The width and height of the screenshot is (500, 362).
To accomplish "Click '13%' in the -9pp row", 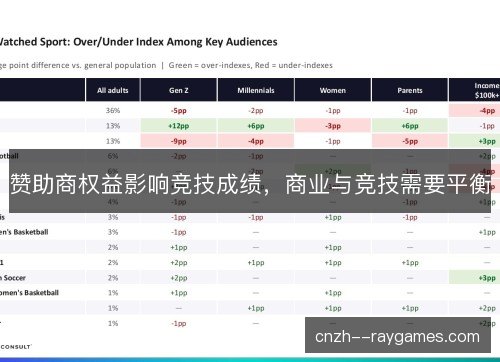I will click(x=113, y=141).
